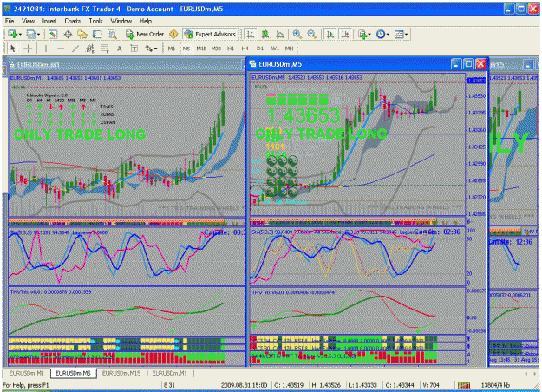Open the Market Watch panel icon
The height and width of the screenshot is (392, 542).
53,34
